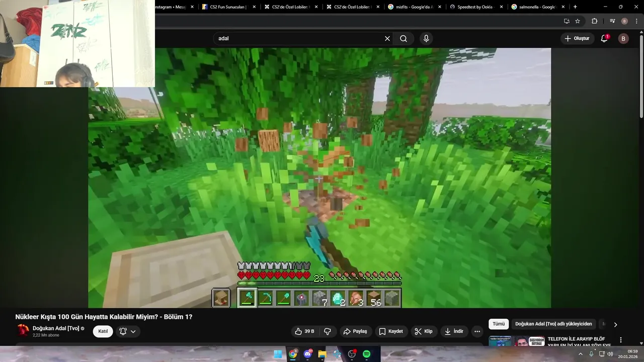Screen dimensions: 644x362
Task: Click the 'Klip' clip button
Action: coord(424,331)
